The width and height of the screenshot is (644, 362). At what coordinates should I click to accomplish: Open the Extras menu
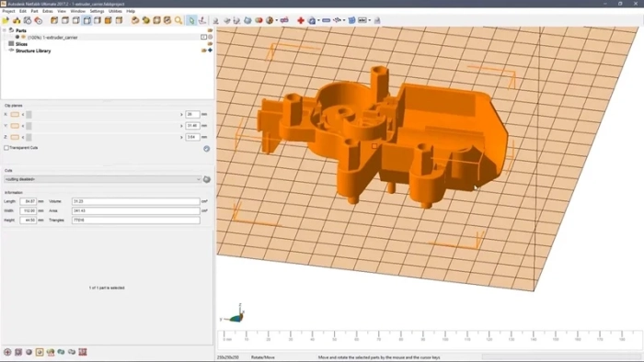(x=48, y=11)
